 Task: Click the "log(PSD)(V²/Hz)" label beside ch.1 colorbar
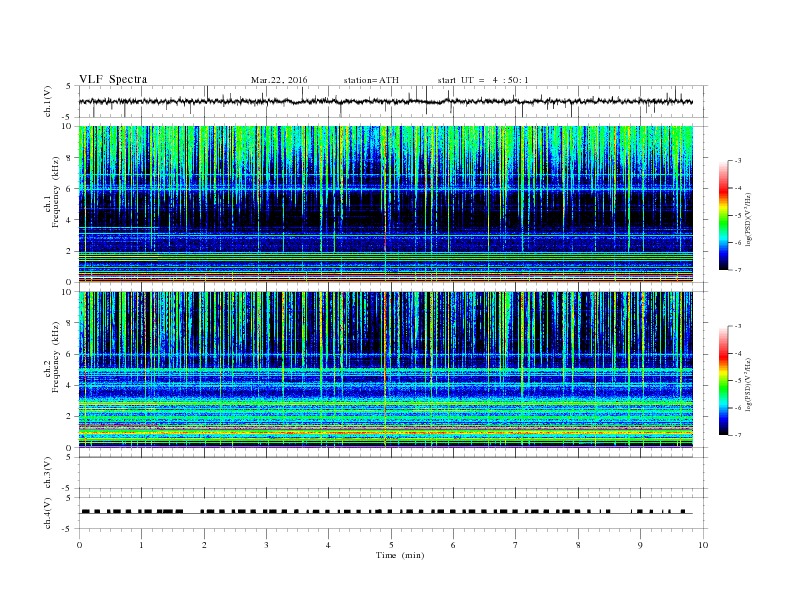click(748, 220)
